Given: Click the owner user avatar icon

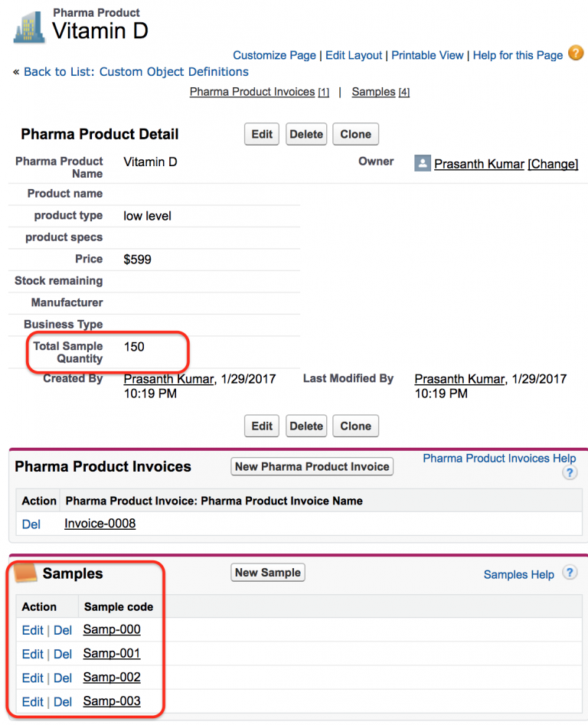Looking at the screenshot, I should pos(423,163).
